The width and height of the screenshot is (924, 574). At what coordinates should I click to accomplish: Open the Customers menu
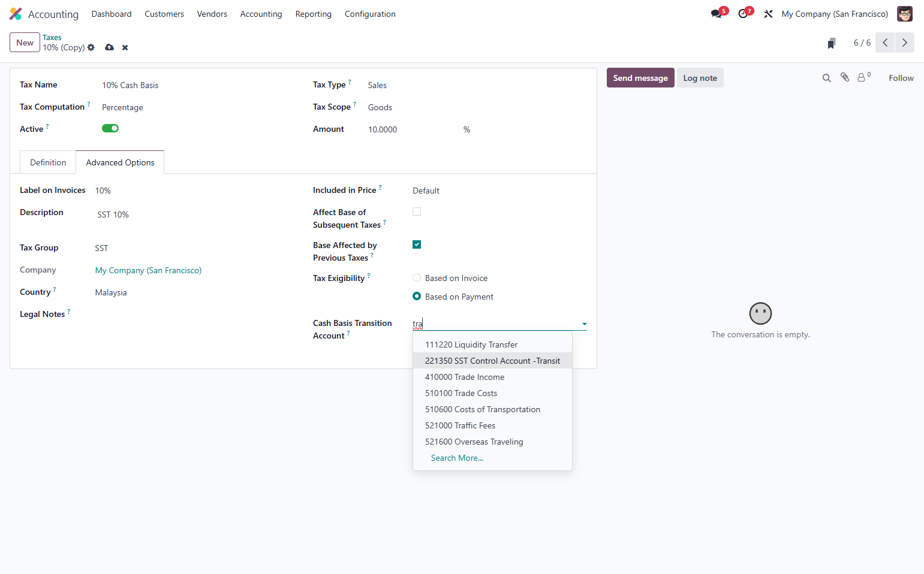[x=164, y=14]
